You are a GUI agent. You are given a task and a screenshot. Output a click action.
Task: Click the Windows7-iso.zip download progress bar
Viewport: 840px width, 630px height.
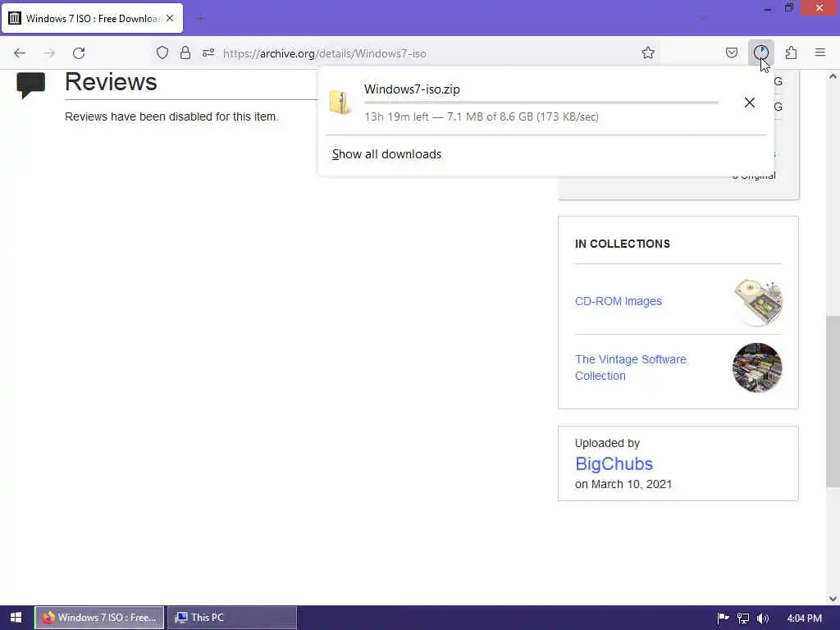(x=541, y=102)
